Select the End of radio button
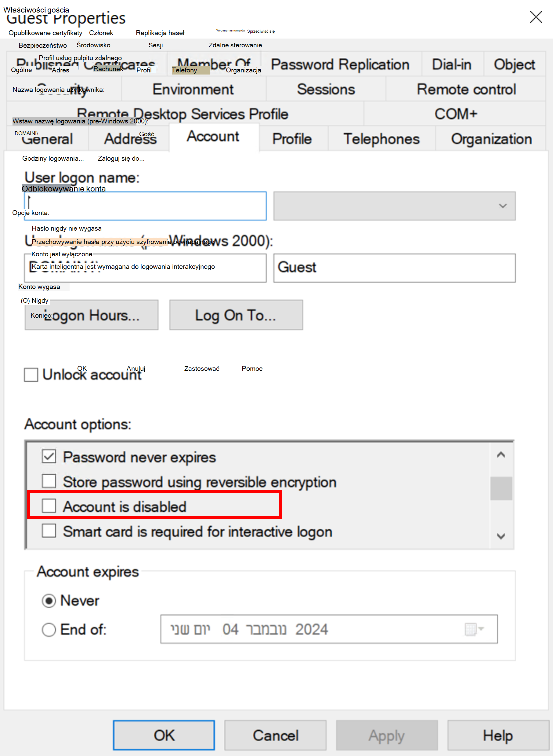Image resolution: width=553 pixels, height=756 pixels. tap(49, 629)
